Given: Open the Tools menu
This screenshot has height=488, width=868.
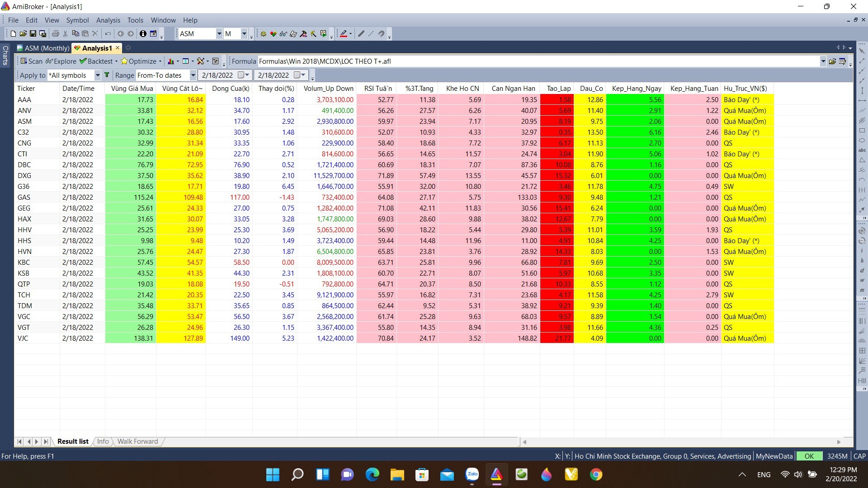Looking at the screenshot, I should pyautogui.click(x=135, y=20).
